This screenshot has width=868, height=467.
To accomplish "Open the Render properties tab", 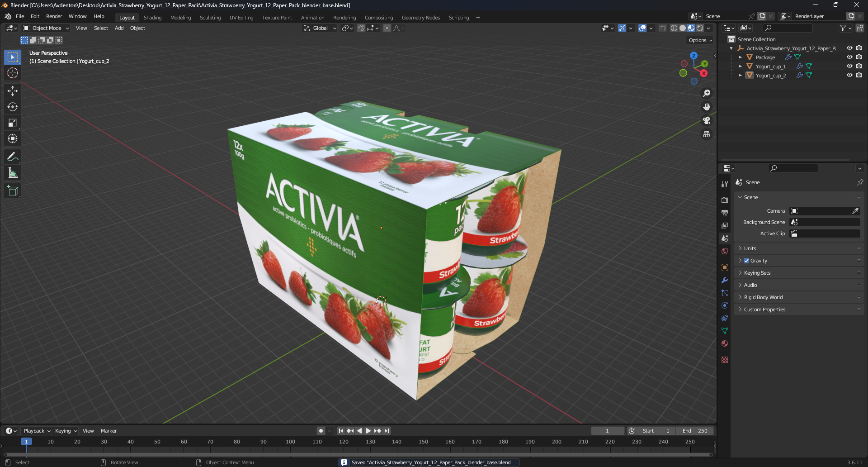I will click(x=725, y=200).
